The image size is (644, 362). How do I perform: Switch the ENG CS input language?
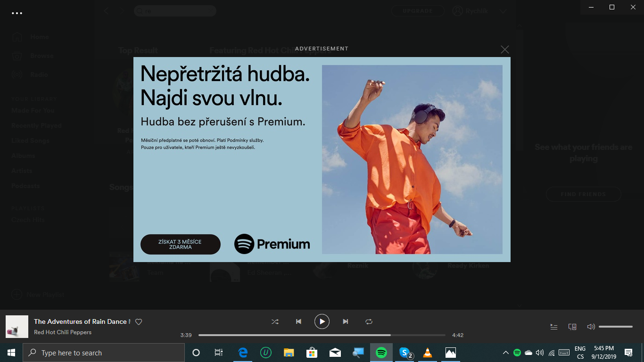click(580, 353)
